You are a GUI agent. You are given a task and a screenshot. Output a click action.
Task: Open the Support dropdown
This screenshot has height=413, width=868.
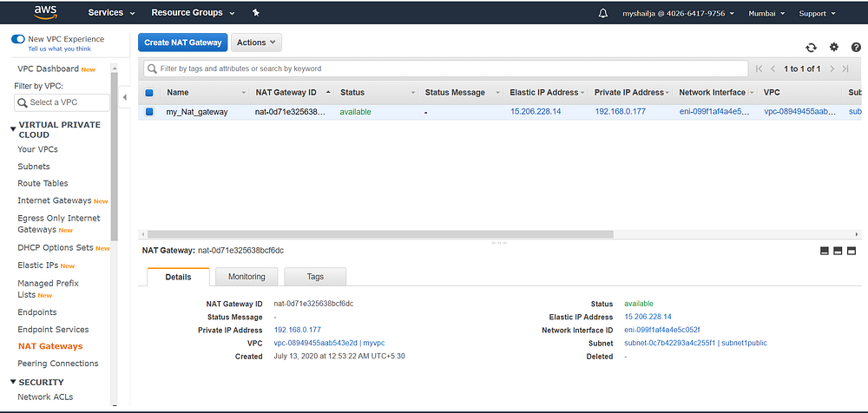click(x=817, y=13)
